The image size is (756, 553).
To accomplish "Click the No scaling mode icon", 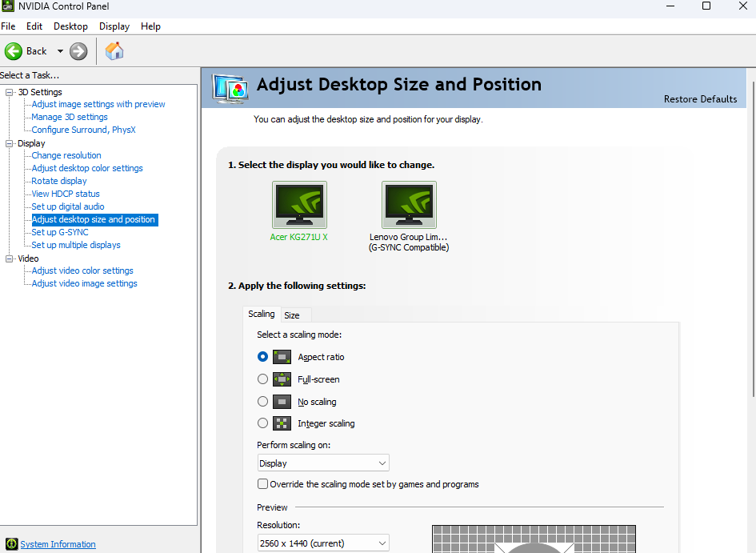I will click(282, 402).
